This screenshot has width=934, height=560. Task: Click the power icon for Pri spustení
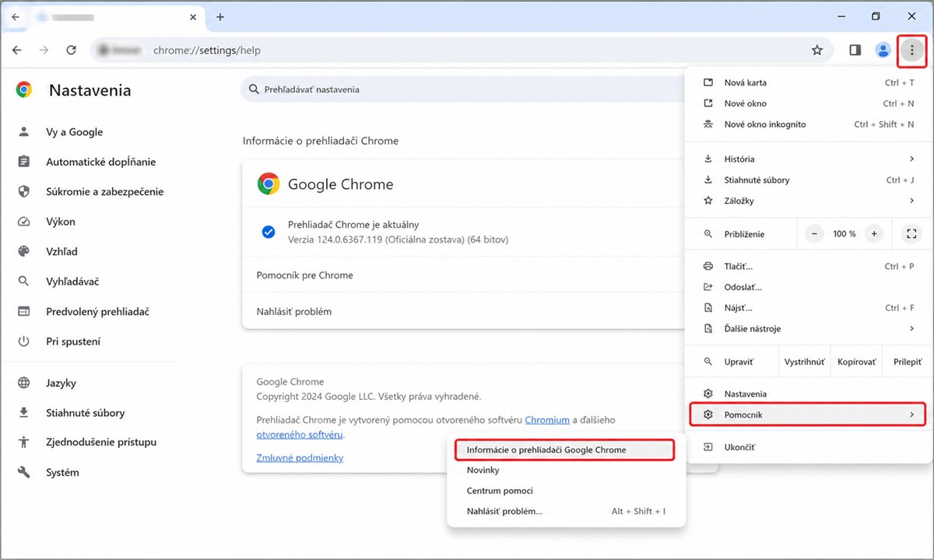coord(24,341)
